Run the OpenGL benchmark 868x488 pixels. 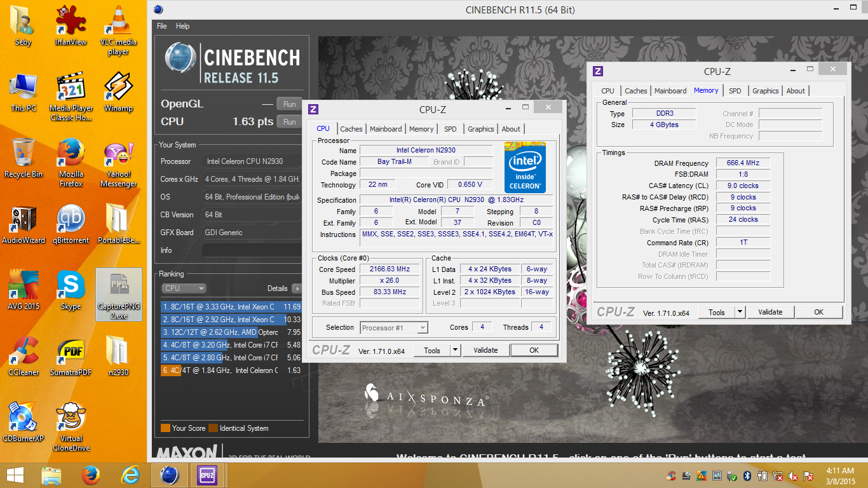click(289, 104)
